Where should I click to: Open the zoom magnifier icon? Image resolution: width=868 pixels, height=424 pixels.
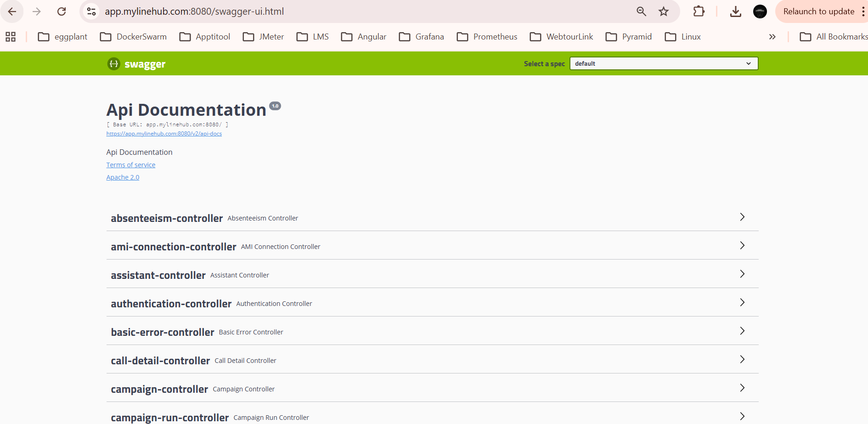click(x=642, y=11)
